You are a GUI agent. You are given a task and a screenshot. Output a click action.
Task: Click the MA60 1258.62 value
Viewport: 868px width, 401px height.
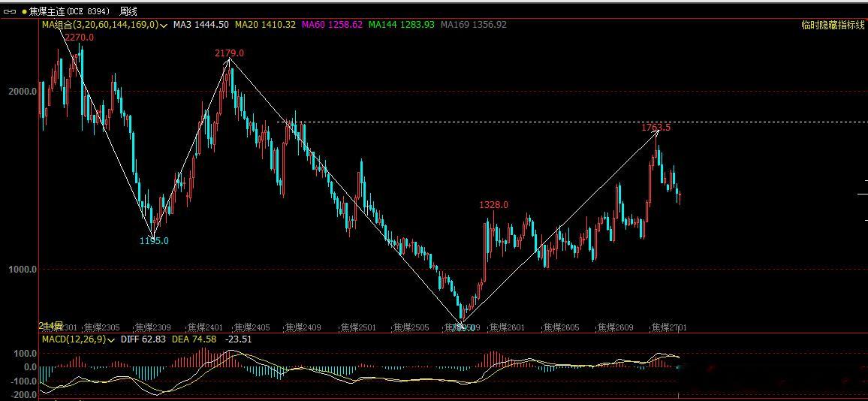tap(332, 25)
